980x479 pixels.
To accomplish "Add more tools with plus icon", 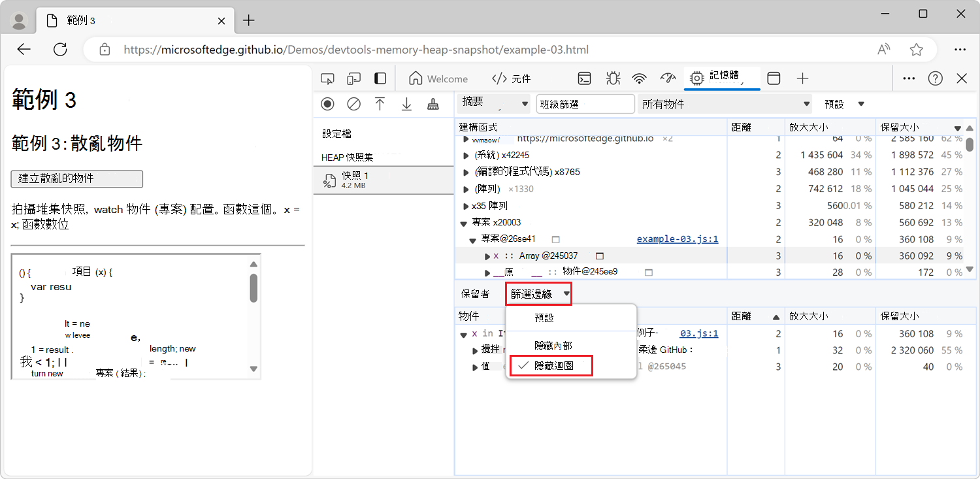I will (x=803, y=78).
